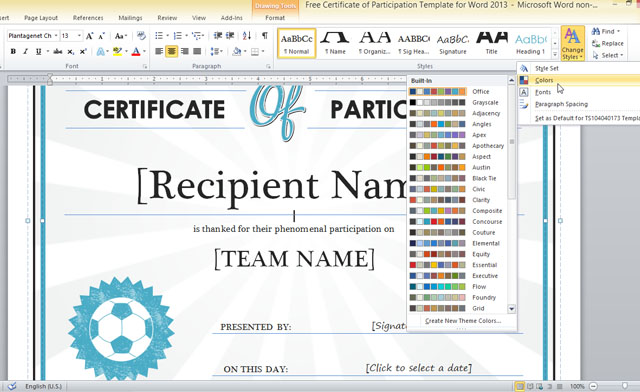
Task: Click the Grow Font icon
Action: 89,36
